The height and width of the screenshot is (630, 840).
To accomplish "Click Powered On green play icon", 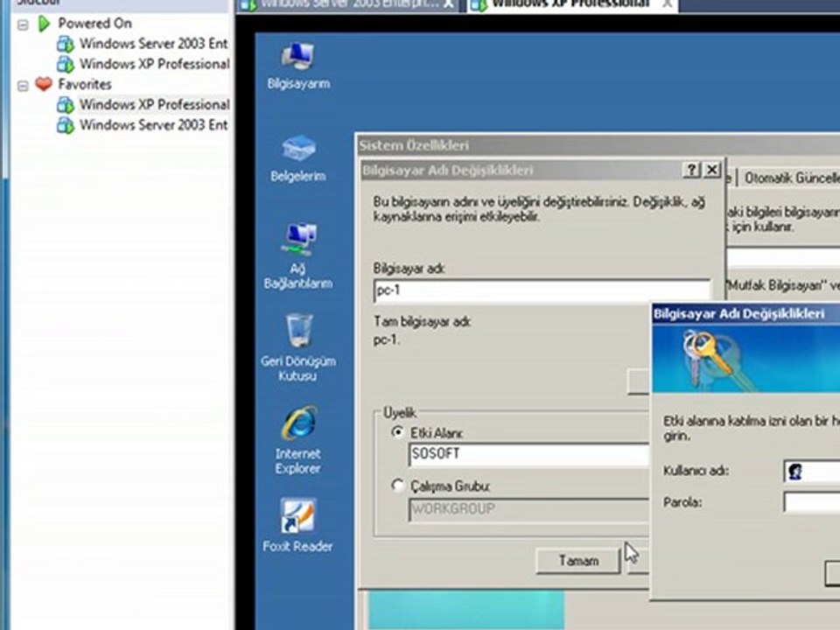I will point(44,24).
